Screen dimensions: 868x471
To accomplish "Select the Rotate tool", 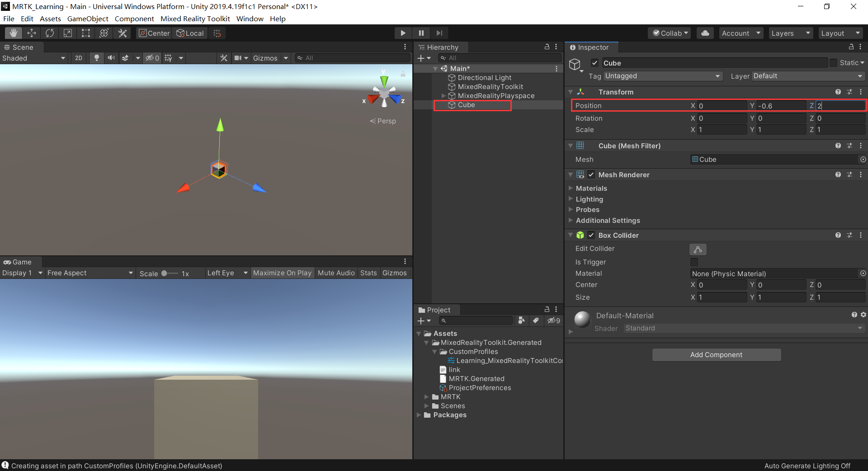I will pos(50,33).
